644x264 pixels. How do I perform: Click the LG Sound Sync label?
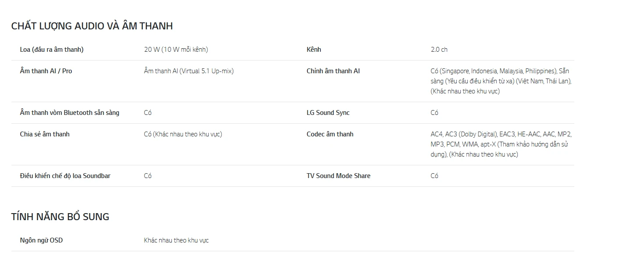(328, 113)
